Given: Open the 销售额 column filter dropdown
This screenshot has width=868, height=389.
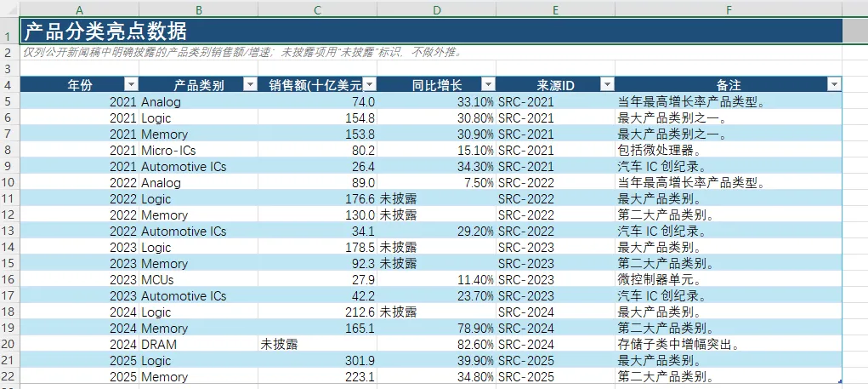Looking at the screenshot, I should 369,85.
